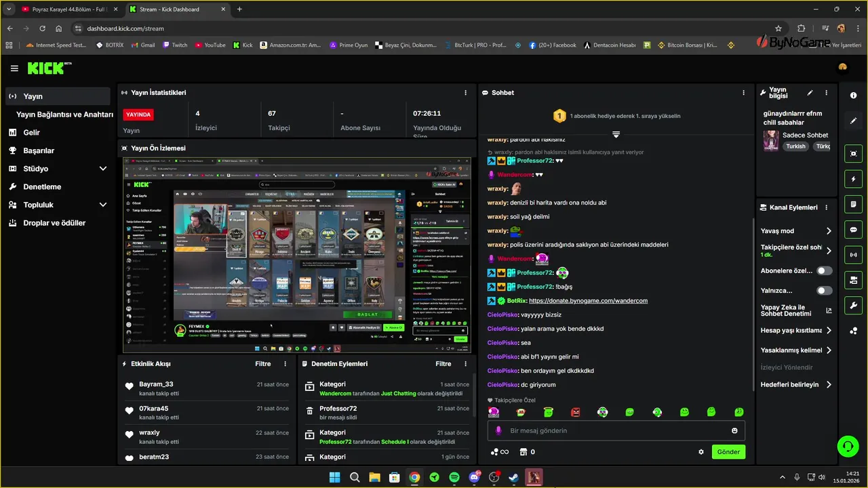Click the Bayram_33 follower entry

(208, 388)
